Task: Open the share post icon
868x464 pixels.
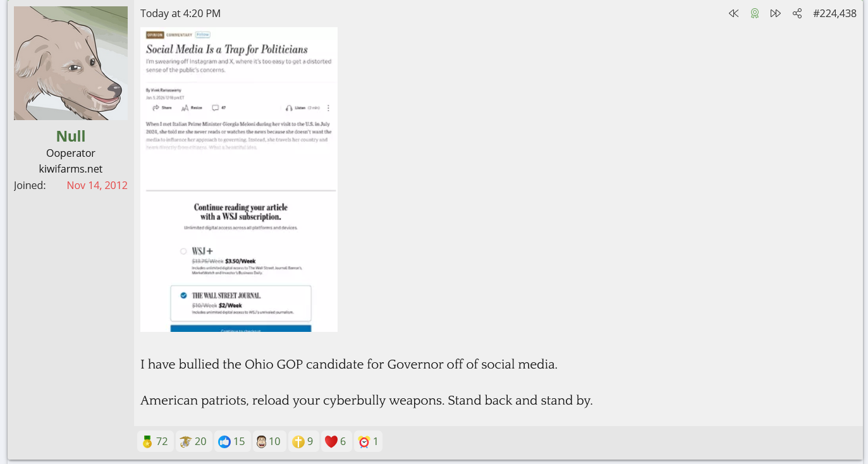Action: pyautogui.click(x=797, y=13)
